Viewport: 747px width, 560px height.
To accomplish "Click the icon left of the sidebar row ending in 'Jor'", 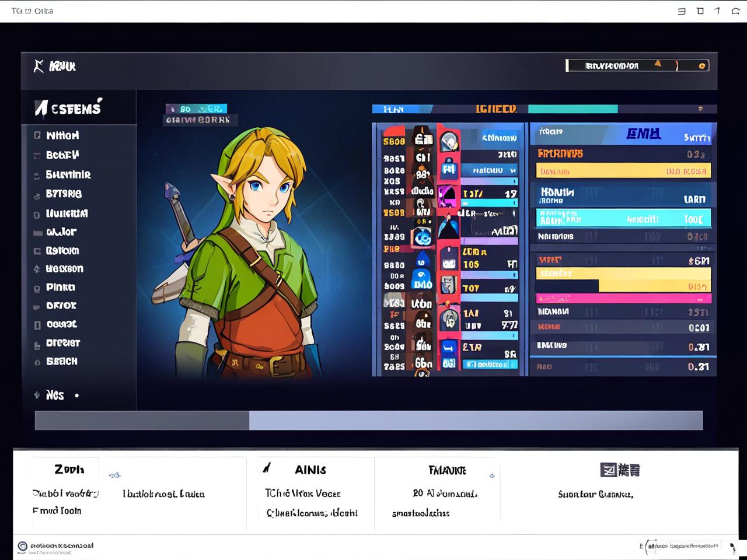I will (x=37, y=232).
